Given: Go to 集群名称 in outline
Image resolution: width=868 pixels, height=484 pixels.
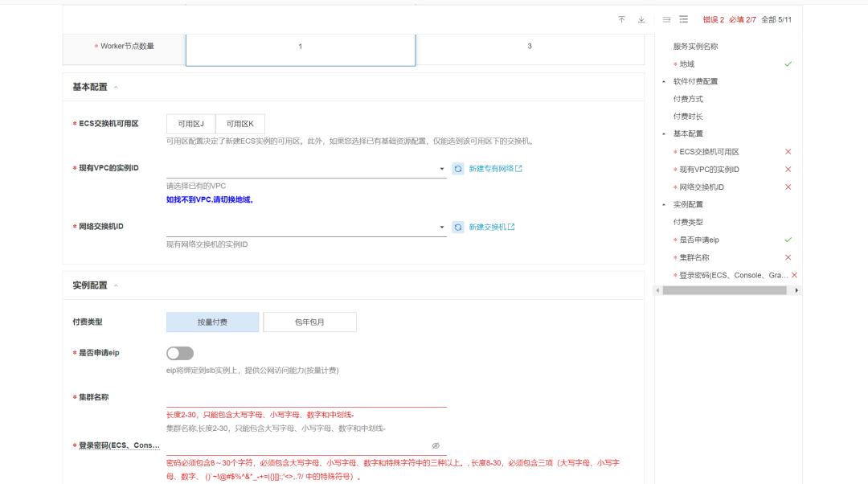Looking at the screenshot, I should pos(694,257).
